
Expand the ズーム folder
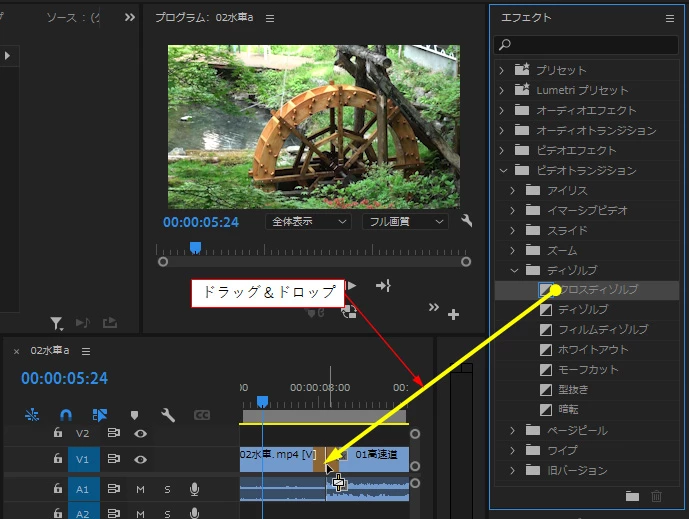512,250
